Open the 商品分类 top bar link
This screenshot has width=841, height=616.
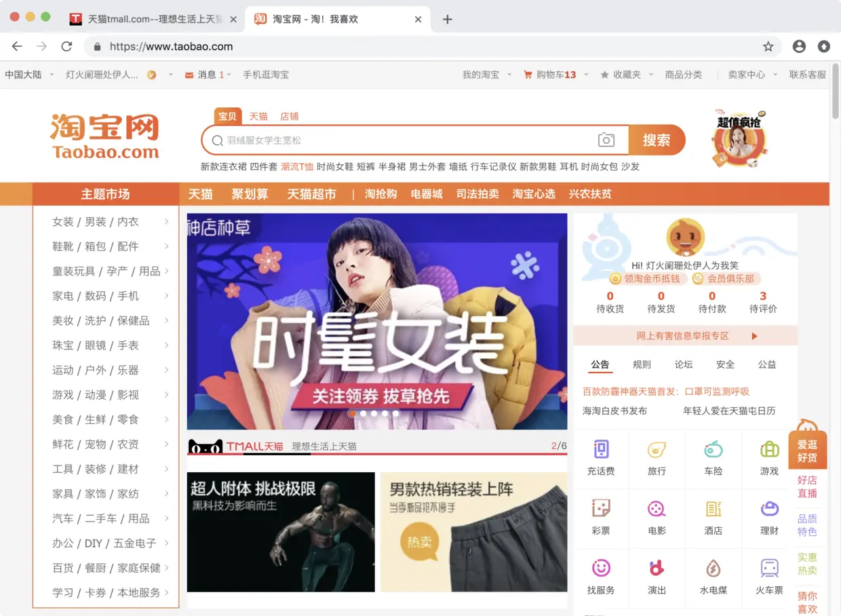684,75
